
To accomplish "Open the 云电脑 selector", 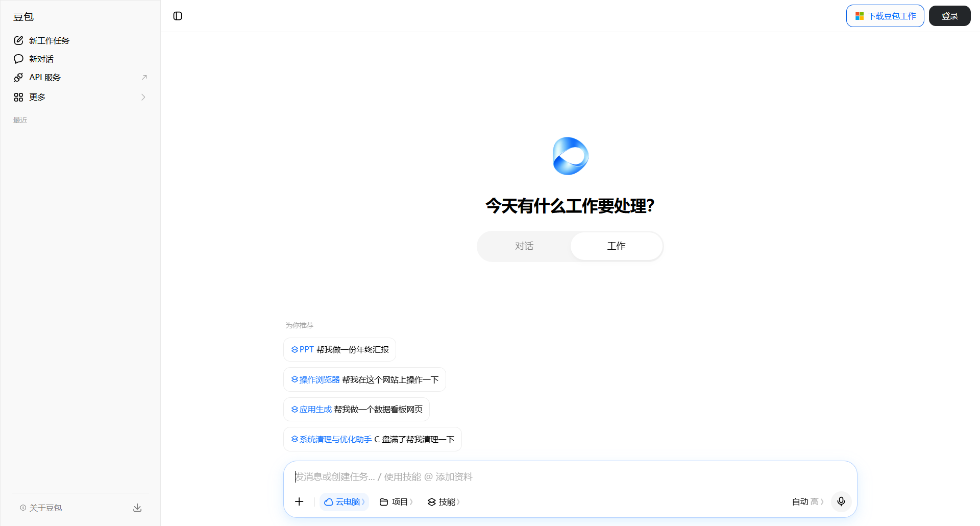I will [x=344, y=501].
